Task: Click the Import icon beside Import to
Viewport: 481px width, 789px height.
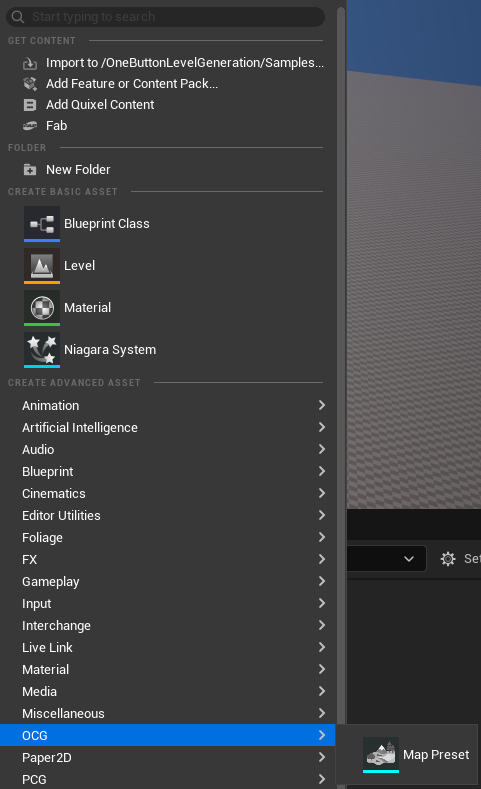Action: 30,63
